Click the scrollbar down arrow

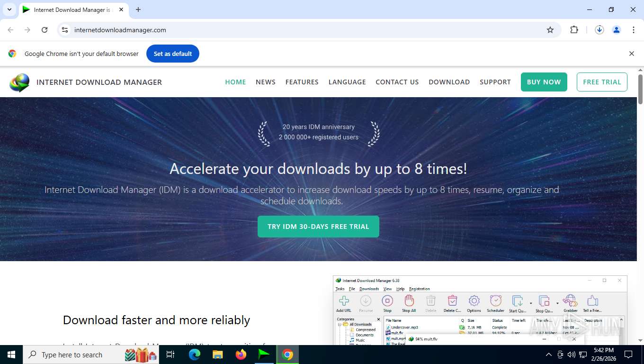coord(640,341)
